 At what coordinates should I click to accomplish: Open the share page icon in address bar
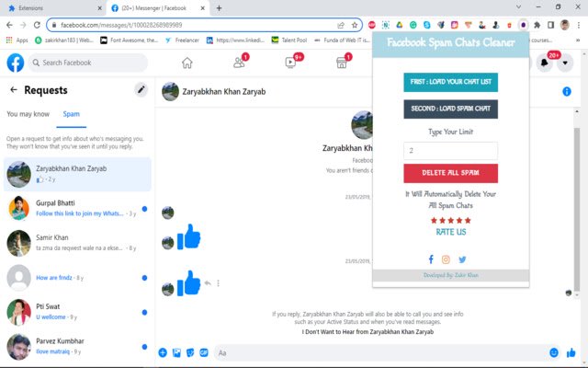(341, 25)
